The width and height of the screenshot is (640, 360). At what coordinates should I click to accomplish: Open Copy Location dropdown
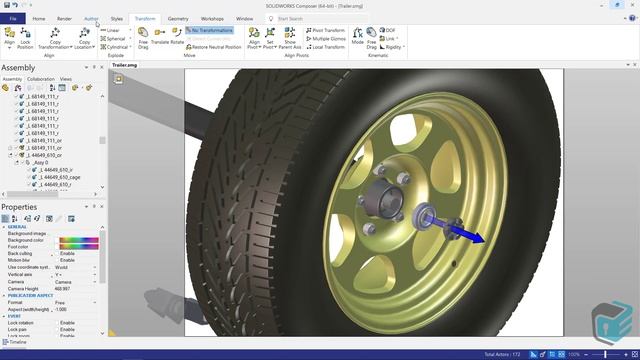pos(93,47)
